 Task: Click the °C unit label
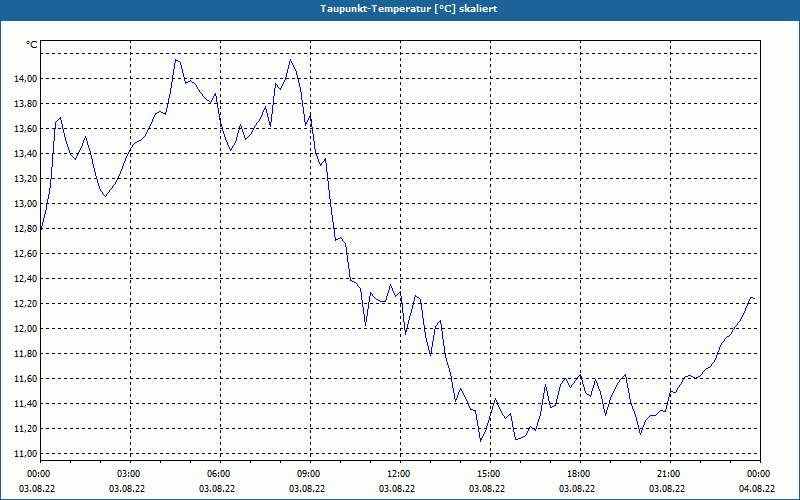pos(32,45)
